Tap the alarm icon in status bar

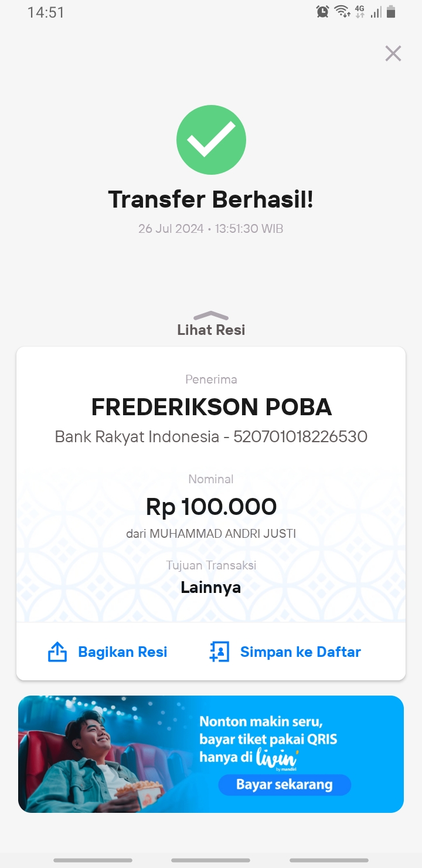322,12
